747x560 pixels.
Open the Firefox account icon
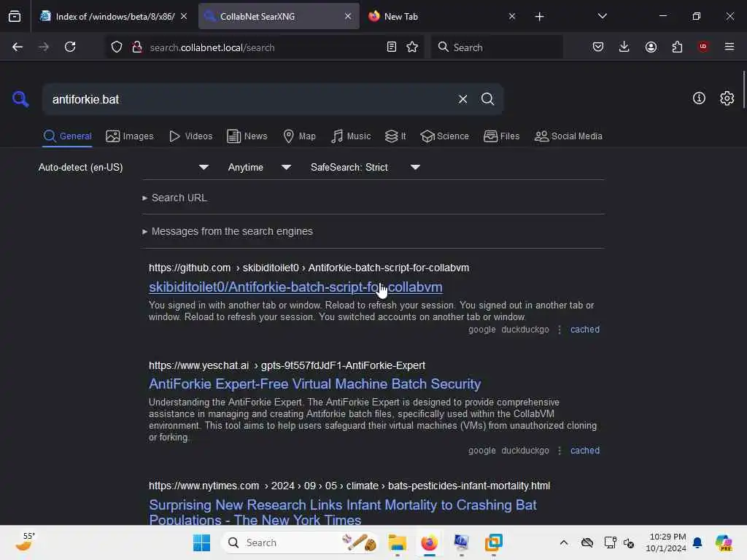click(651, 47)
